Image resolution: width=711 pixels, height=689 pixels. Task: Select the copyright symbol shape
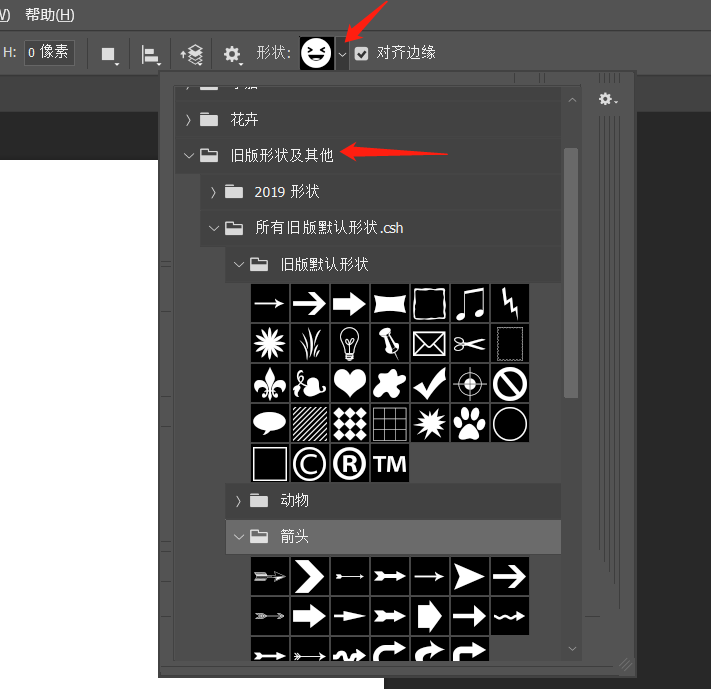pos(310,463)
